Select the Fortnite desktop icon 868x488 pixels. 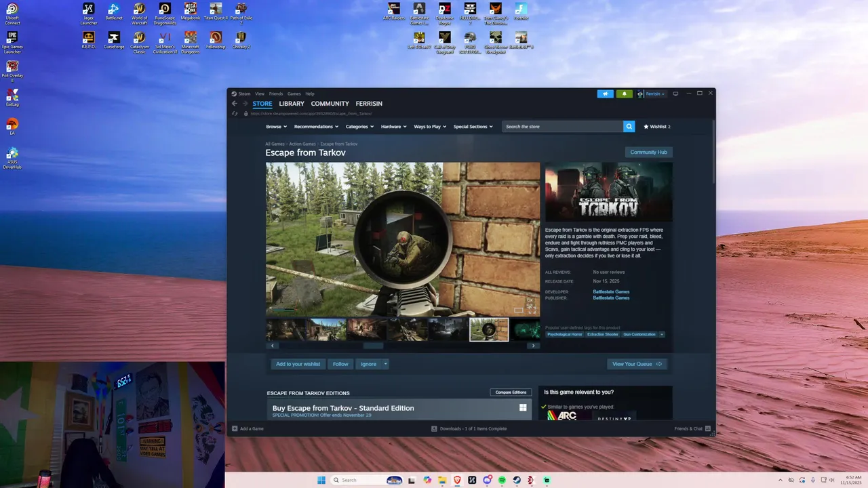(521, 12)
